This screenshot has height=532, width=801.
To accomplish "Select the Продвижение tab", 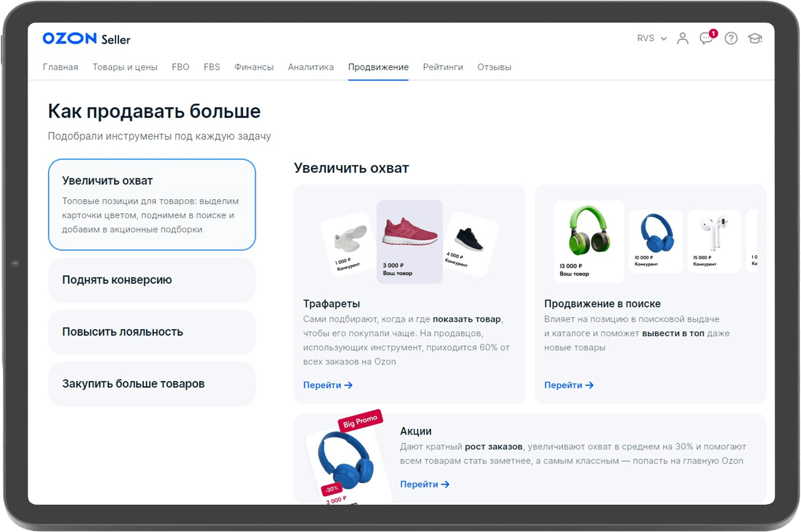I will 378,67.
